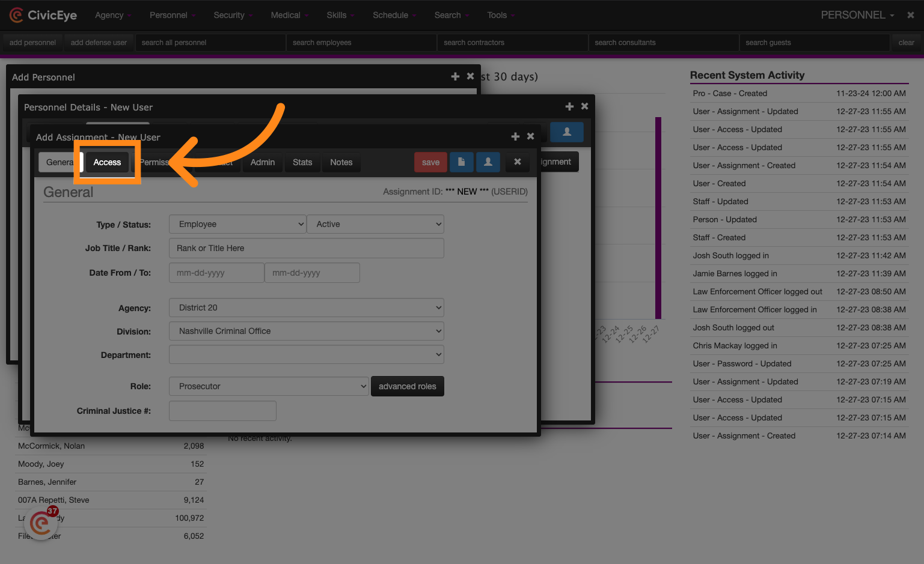This screenshot has height=564, width=924.
Task: Click the Criminal Justice # field
Action: point(222,411)
